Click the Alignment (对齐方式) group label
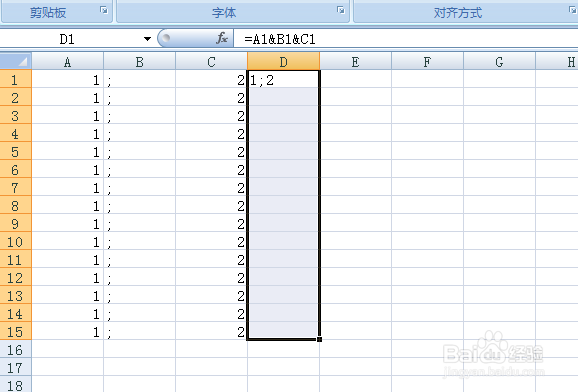This screenshot has width=578, height=392. [x=458, y=13]
